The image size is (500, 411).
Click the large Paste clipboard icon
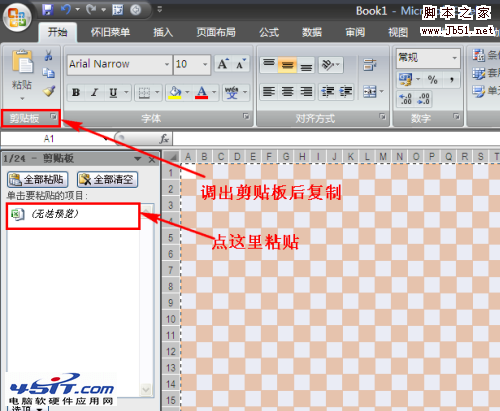click(x=22, y=61)
